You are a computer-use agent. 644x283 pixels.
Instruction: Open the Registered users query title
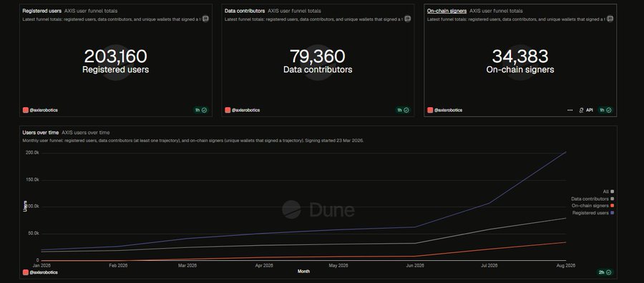(x=42, y=11)
